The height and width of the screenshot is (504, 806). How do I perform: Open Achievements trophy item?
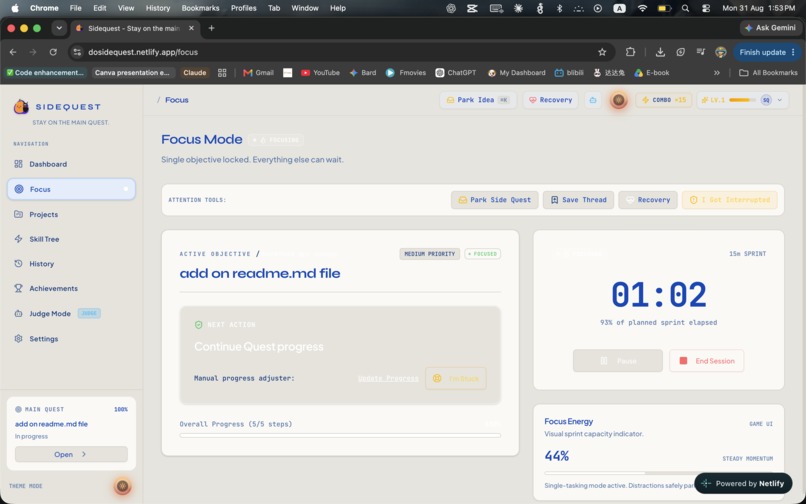point(71,289)
